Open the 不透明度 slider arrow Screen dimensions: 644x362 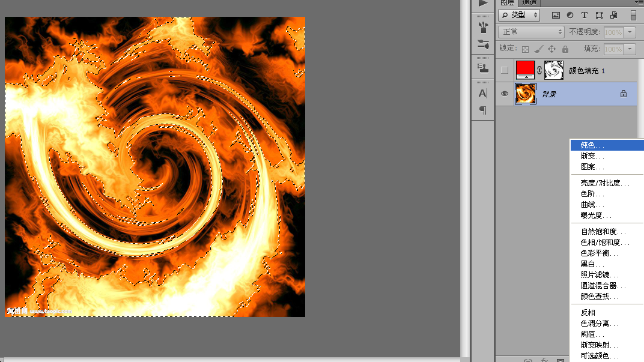click(630, 32)
